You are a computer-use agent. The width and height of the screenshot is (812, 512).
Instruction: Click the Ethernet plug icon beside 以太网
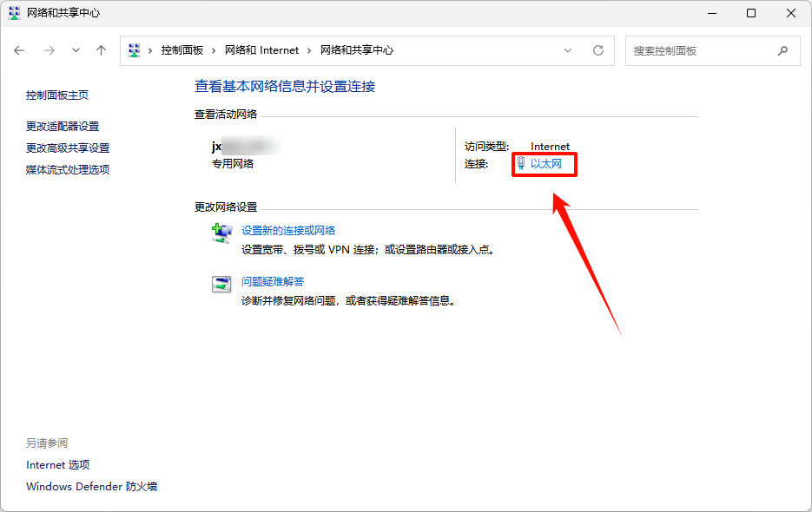(x=521, y=163)
